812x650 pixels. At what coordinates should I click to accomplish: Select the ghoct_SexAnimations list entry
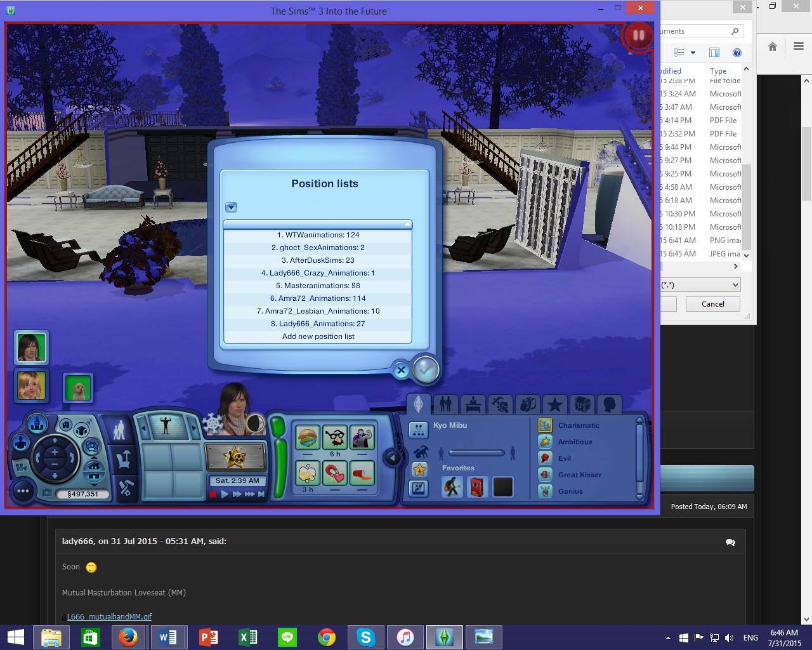tap(318, 248)
